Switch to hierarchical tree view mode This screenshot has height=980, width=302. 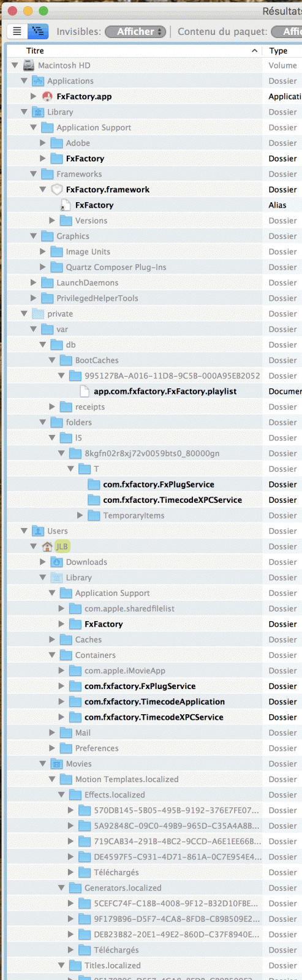(x=38, y=31)
